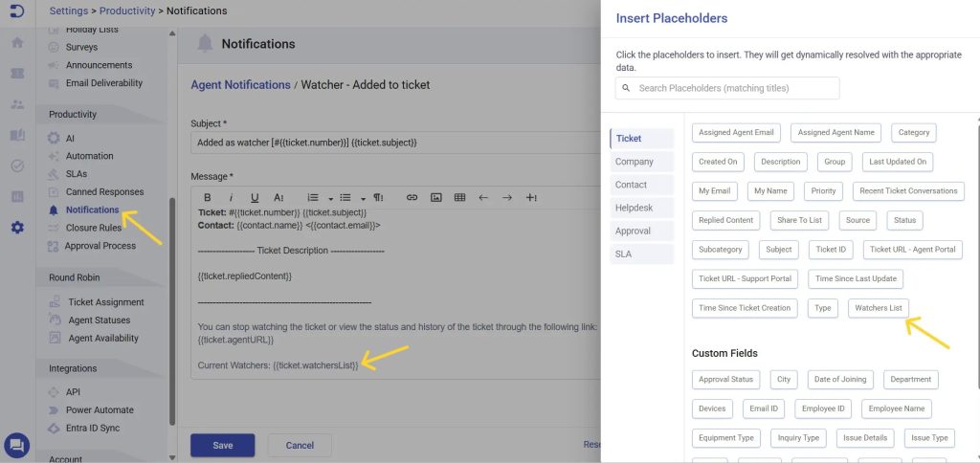This screenshot has height=463, width=980.
Task: Open Automation in settings sidebar
Action: pyautogui.click(x=89, y=156)
